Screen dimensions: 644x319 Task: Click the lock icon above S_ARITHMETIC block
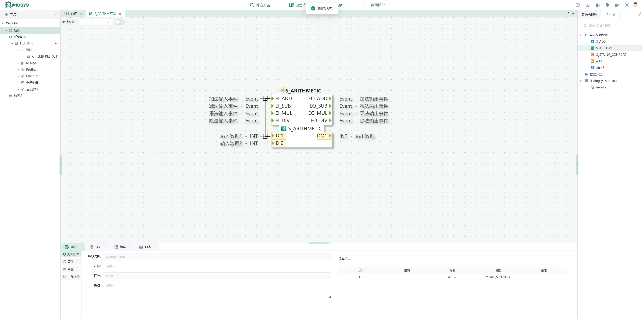point(282,90)
